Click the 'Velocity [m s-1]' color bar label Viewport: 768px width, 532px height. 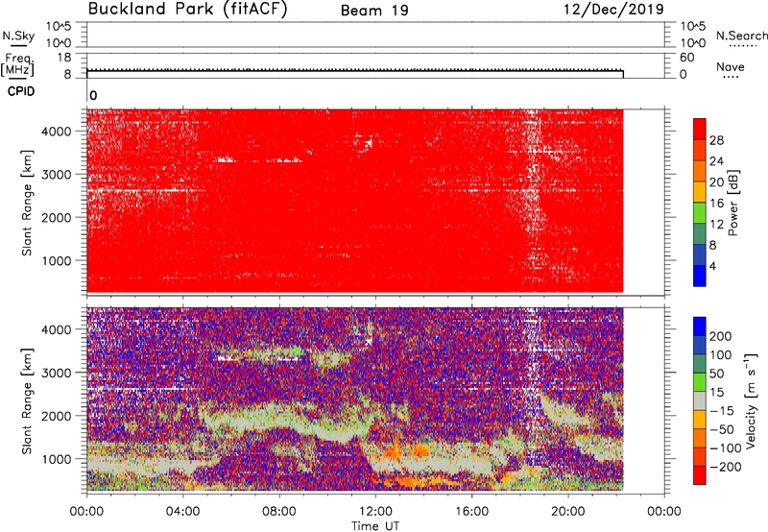coord(751,400)
